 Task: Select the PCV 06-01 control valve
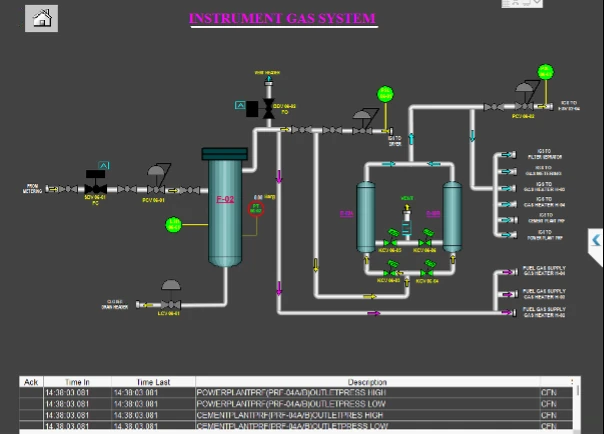(x=158, y=180)
